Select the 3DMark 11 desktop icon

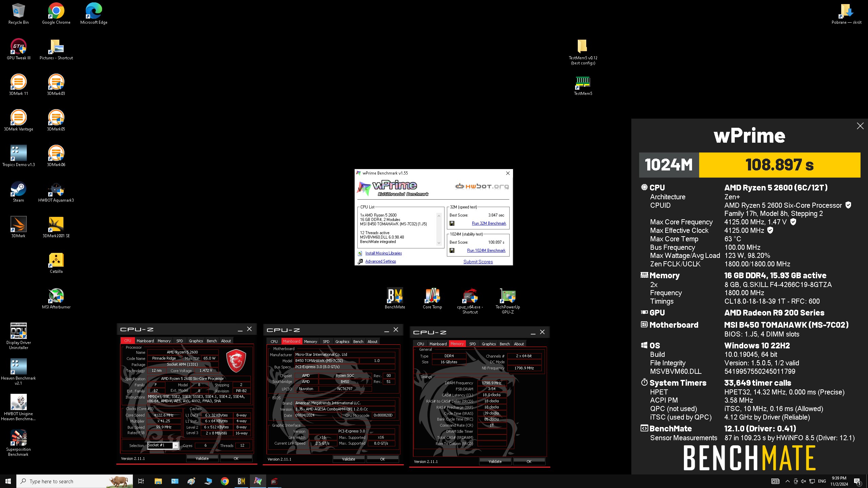point(18,85)
